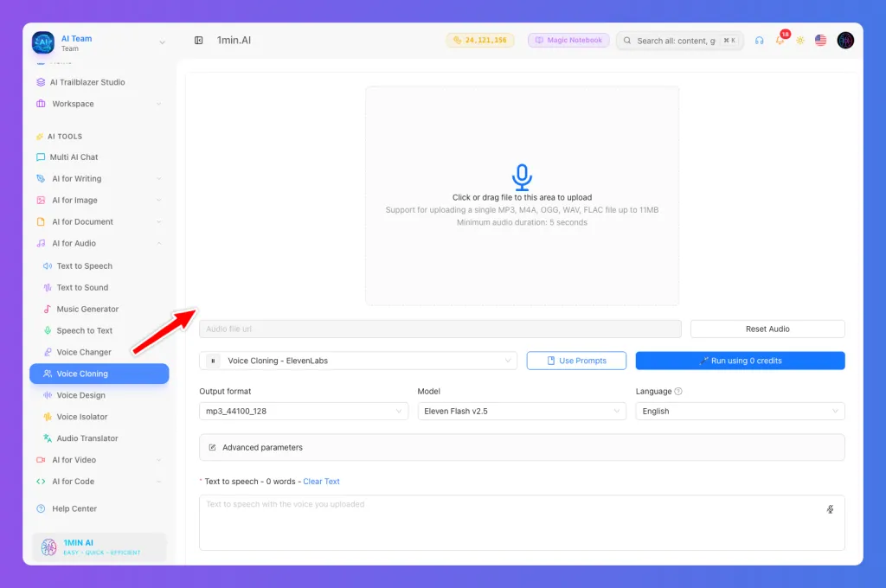Expand AI for Code section
The image size is (886, 588).
[x=100, y=482]
